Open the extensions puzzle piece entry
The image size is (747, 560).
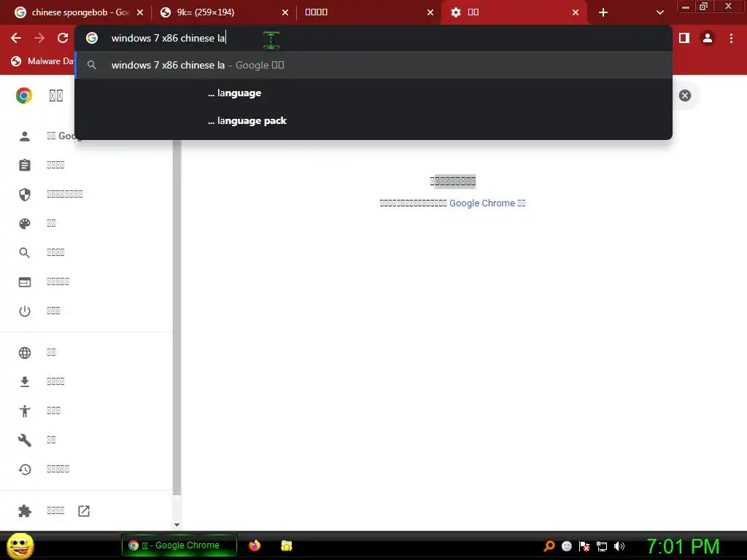coord(25,511)
